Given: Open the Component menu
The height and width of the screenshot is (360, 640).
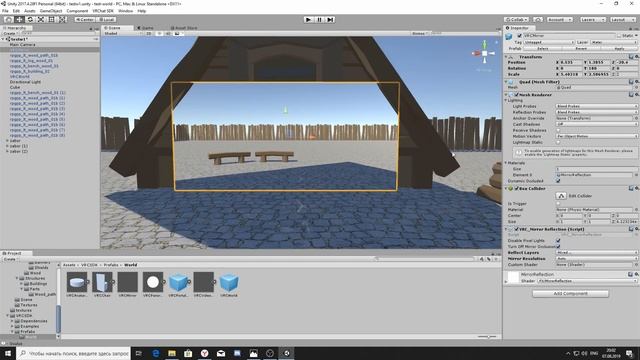Looking at the screenshot, I should pyautogui.click(x=77, y=11).
